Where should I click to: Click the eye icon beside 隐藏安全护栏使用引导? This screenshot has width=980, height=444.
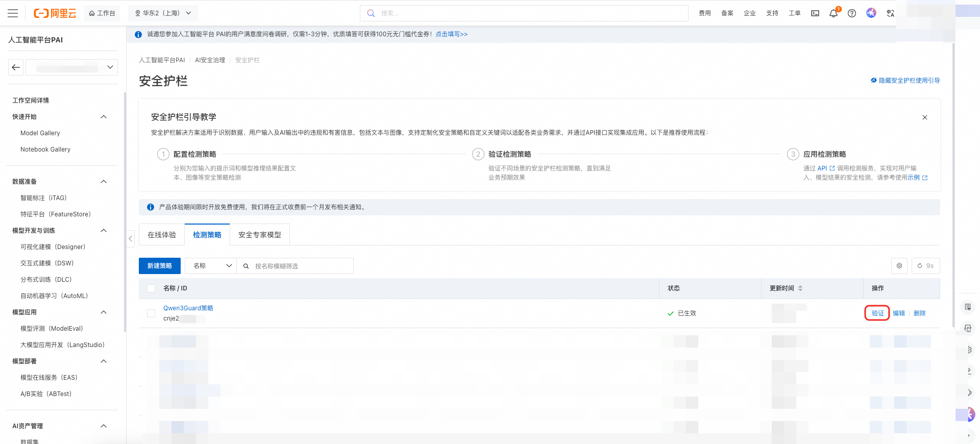click(x=874, y=81)
